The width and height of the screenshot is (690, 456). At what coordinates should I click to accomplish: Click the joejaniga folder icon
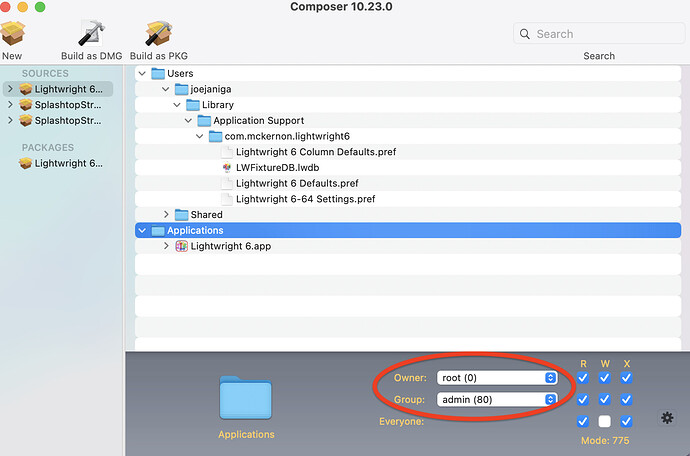[x=181, y=89]
